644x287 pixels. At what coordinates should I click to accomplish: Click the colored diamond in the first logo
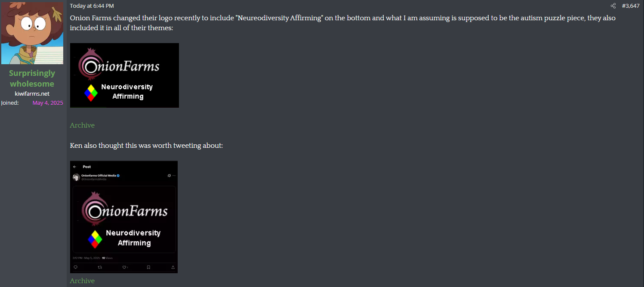click(x=91, y=93)
